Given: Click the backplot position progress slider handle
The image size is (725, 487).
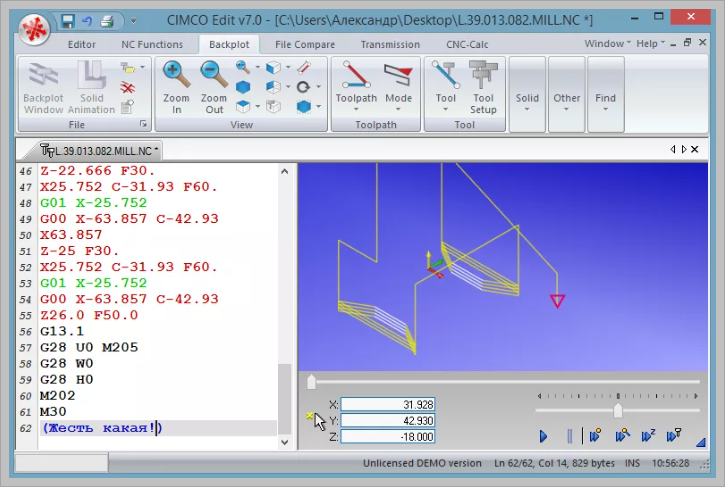Looking at the screenshot, I should pos(311,382).
